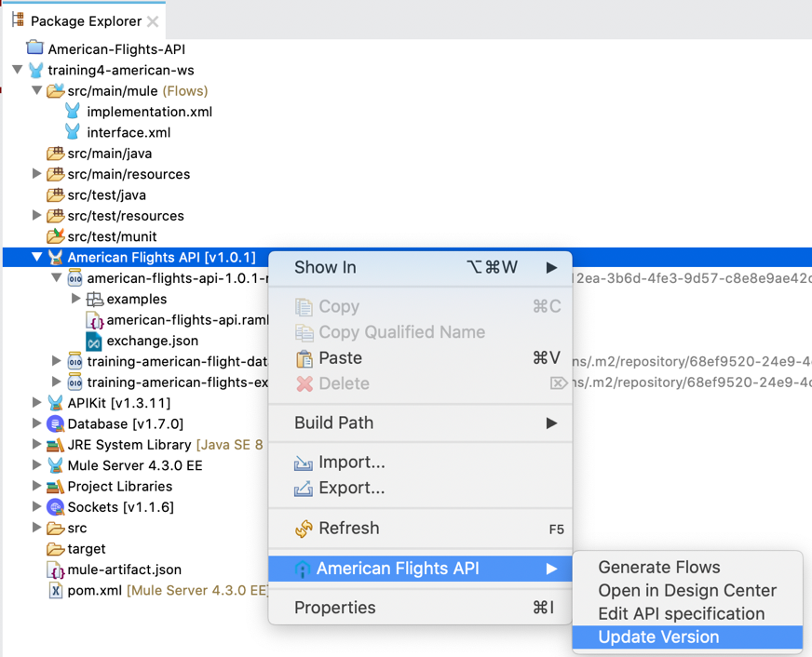The height and width of the screenshot is (657, 812).
Task: Open the exchange.json file icon
Action: (x=94, y=341)
